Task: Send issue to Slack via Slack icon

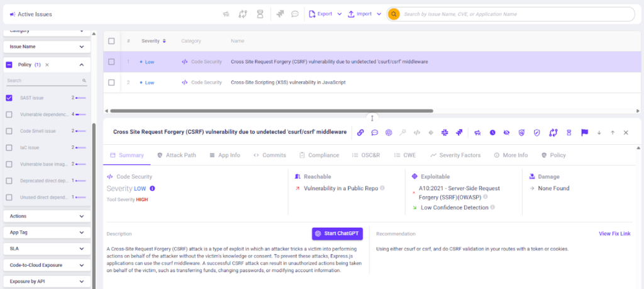Action: click(x=445, y=132)
